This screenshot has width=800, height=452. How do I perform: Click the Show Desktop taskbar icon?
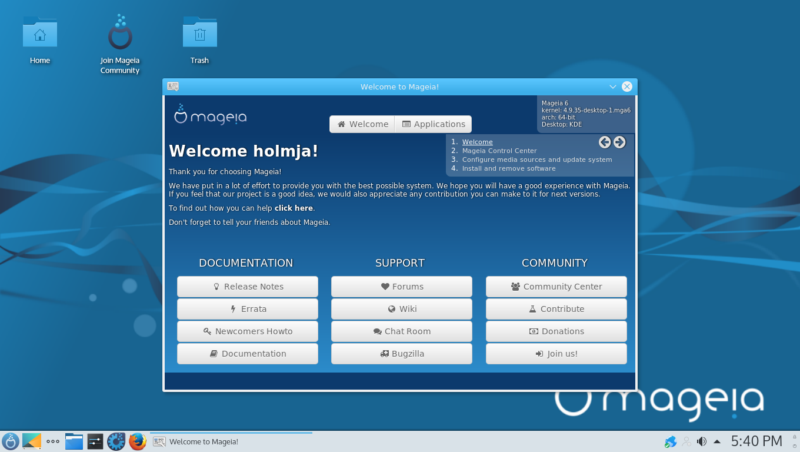click(32, 441)
